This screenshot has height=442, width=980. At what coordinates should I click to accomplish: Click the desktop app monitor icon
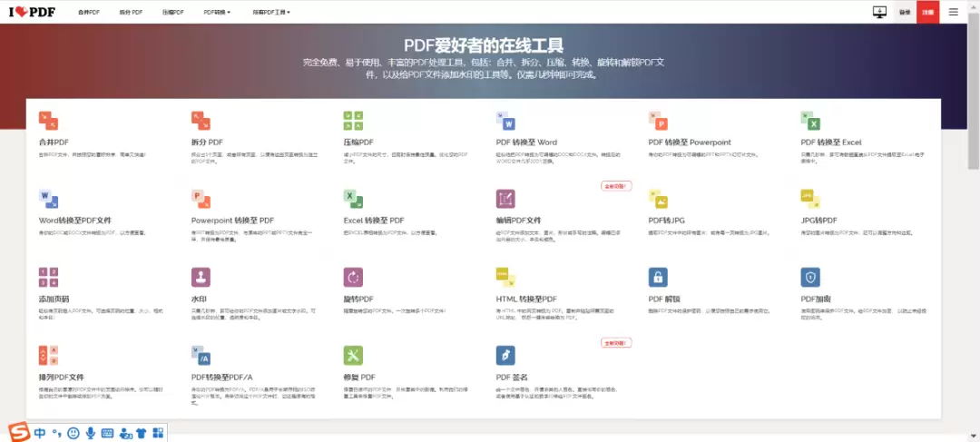coord(880,12)
